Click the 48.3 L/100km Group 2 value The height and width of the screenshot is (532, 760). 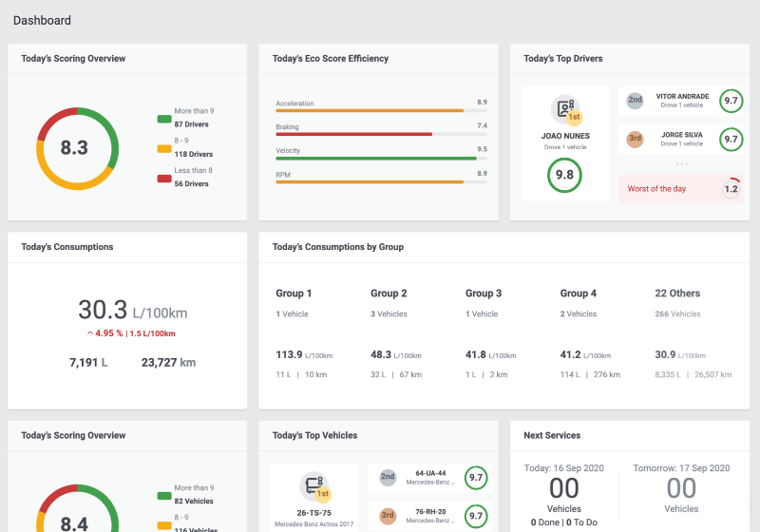click(396, 354)
